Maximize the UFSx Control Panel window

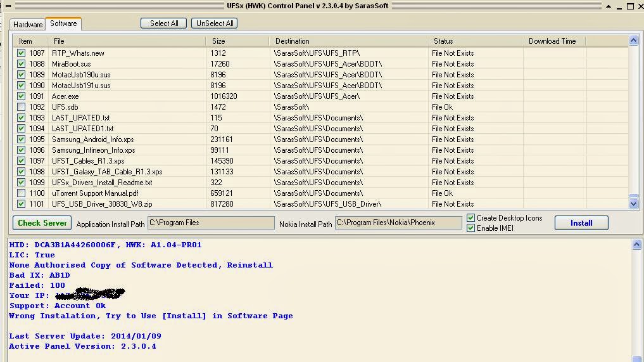click(630, 6)
